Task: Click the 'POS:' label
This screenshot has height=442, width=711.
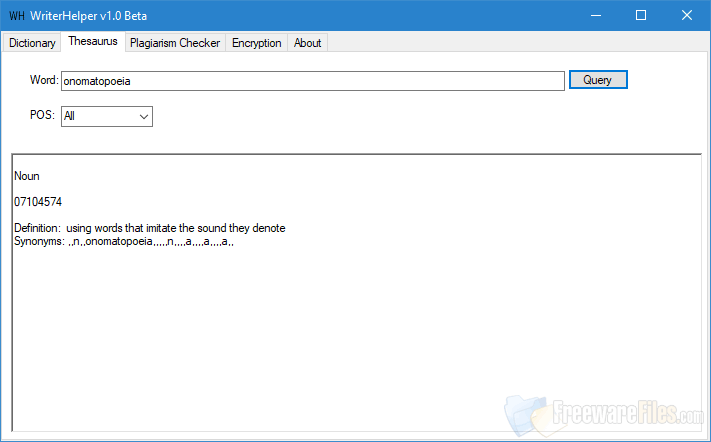Action: [x=42, y=115]
